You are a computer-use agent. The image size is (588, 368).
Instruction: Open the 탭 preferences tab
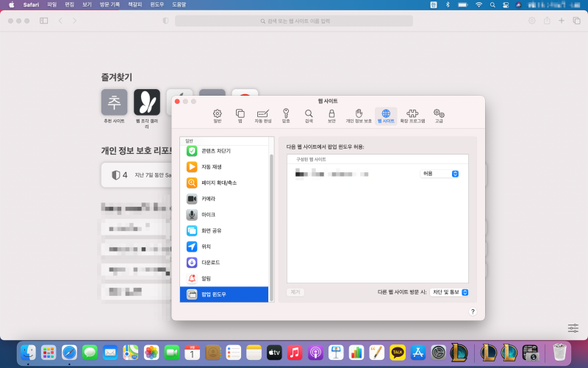pos(240,116)
